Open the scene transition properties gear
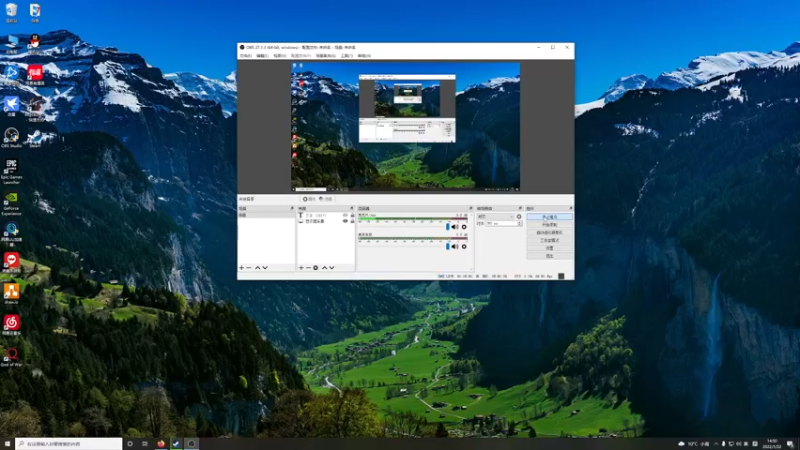The height and width of the screenshot is (450, 800). click(x=519, y=216)
